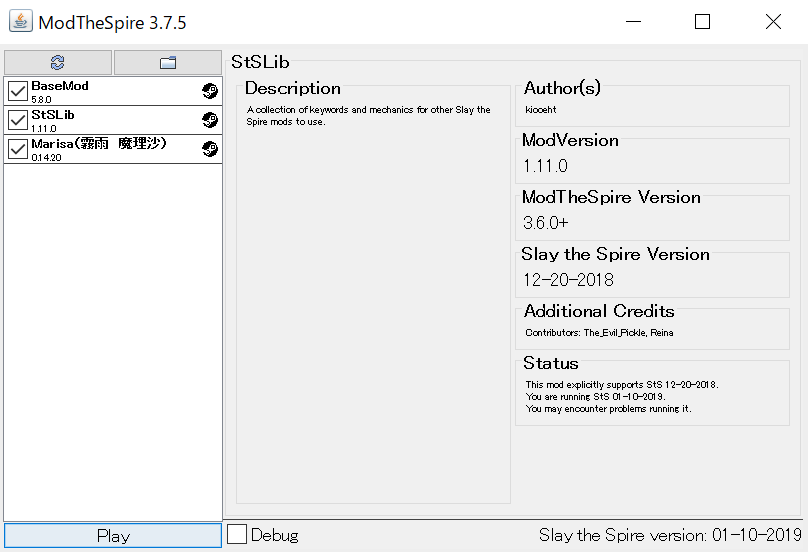Click the Play button
The height and width of the screenshot is (552, 808).
pos(113,536)
